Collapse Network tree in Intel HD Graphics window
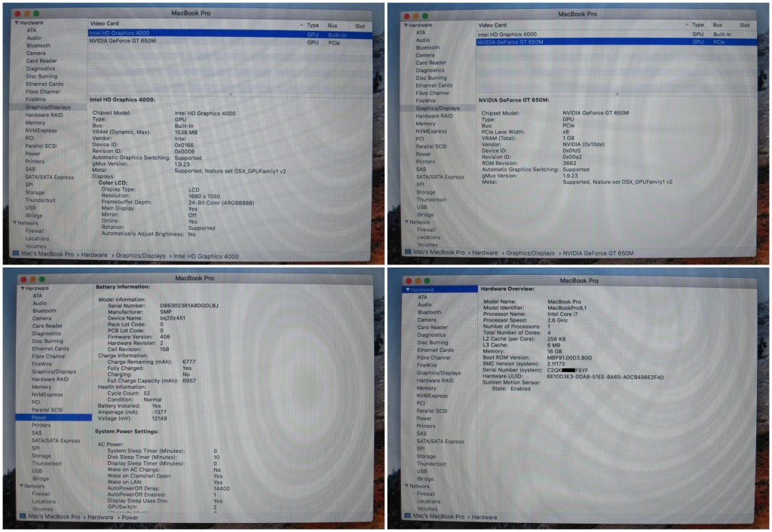 click(15, 223)
